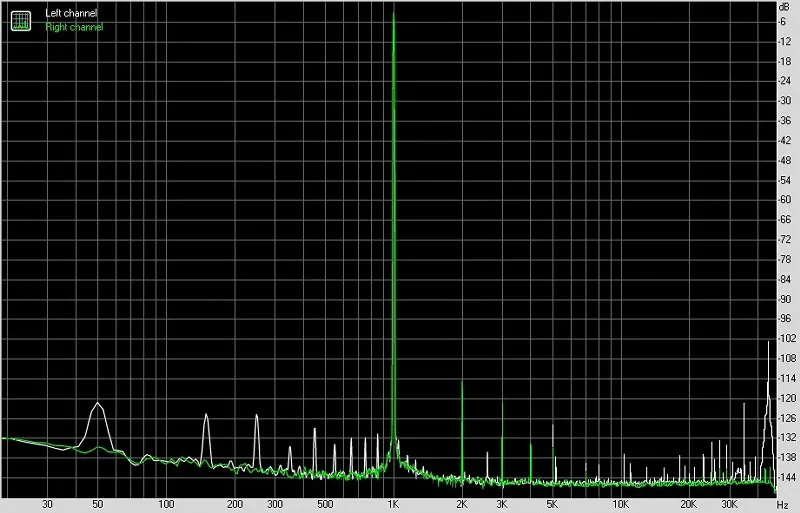This screenshot has height=513, width=800.
Task: Click the "500" frequency axis label
Action: [325, 504]
